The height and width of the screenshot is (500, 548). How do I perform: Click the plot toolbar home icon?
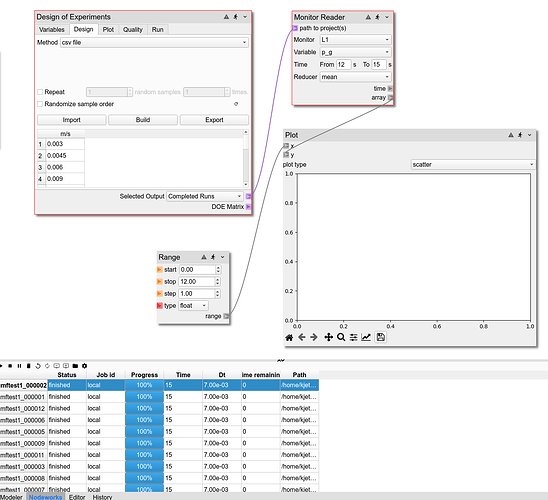[289, 338]
